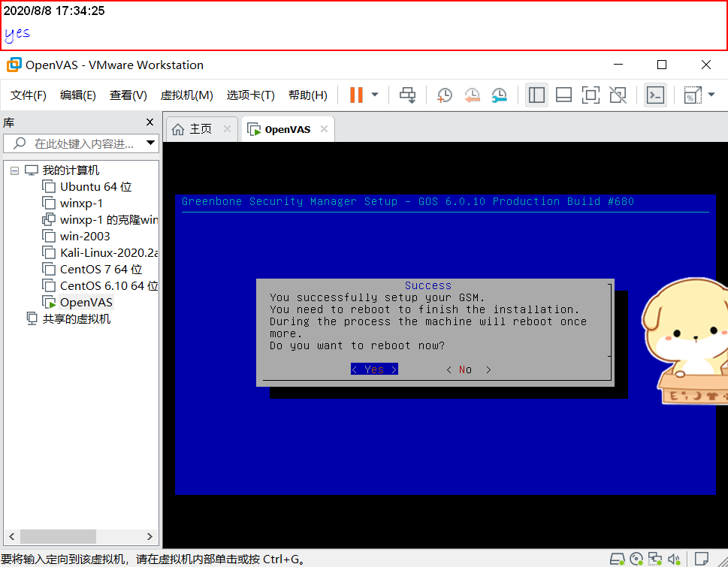728x567 pixels.
Task: Click the VMware Workstation title icon
Action: pos(14,65)
